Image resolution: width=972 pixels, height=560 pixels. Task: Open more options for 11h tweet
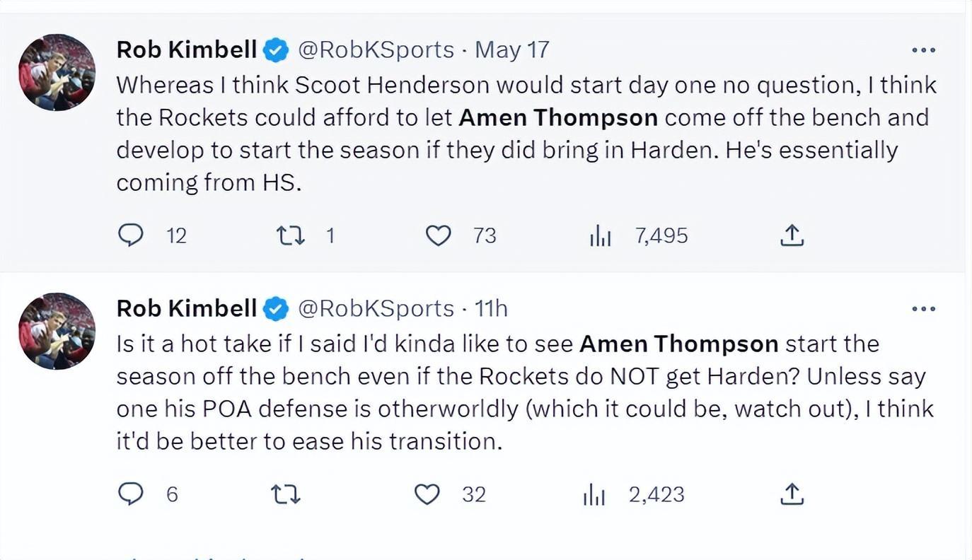pyautogui.click(x=923, y=309)
